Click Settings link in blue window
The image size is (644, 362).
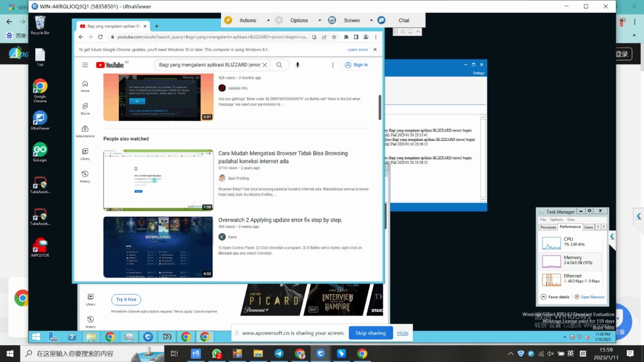pos(478,73)
